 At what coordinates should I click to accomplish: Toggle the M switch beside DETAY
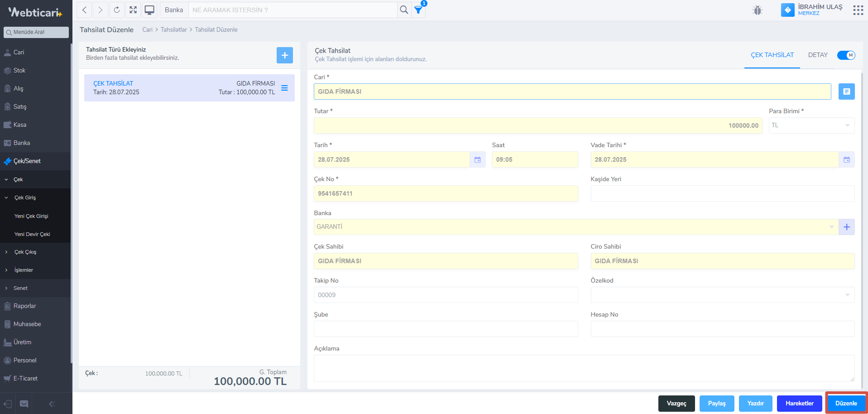(x=846, y=55)
